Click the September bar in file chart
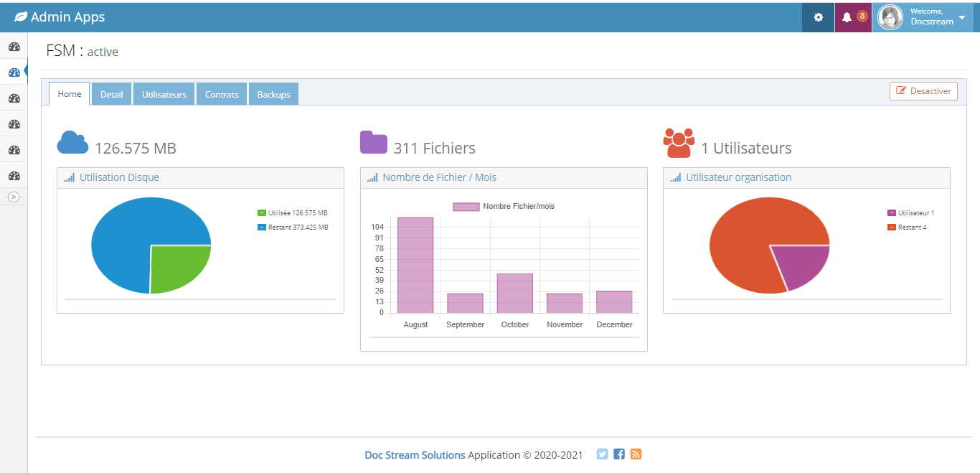 tap(465, 304)
